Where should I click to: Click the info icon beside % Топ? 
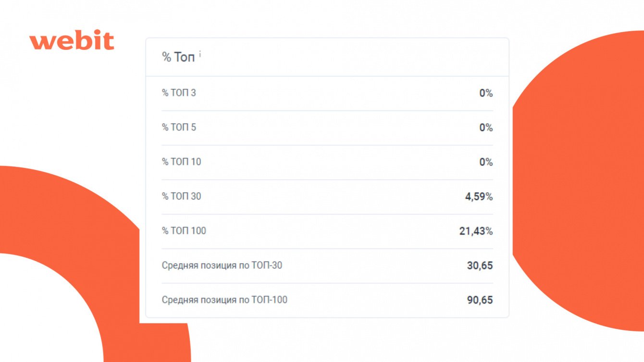[x=200, y=54]
